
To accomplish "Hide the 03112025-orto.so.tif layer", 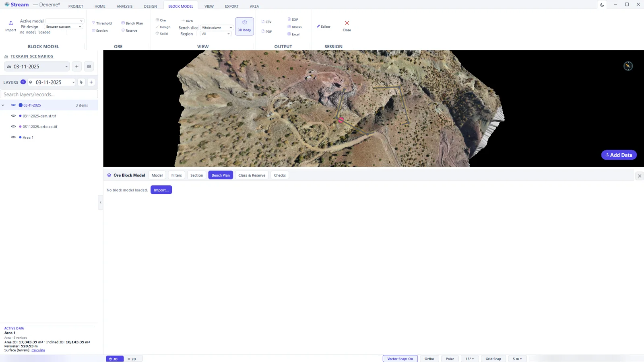I will 13,126.
